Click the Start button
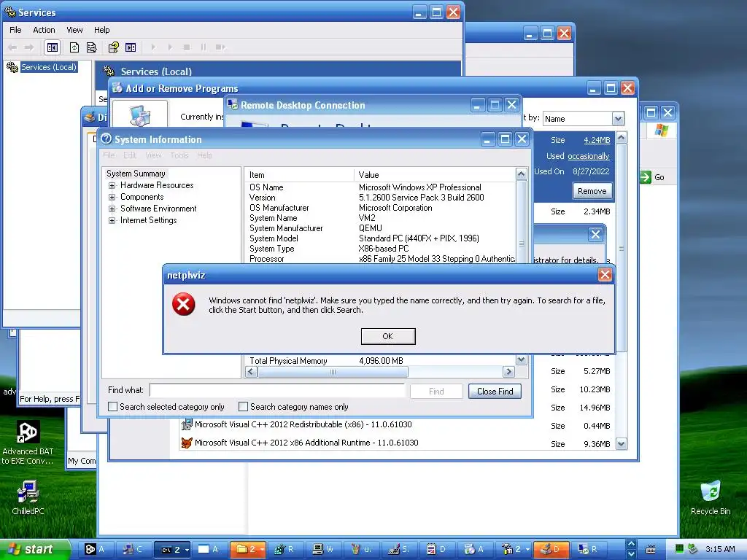The width and height of the screenshot is (747, 560). (34, 549)
